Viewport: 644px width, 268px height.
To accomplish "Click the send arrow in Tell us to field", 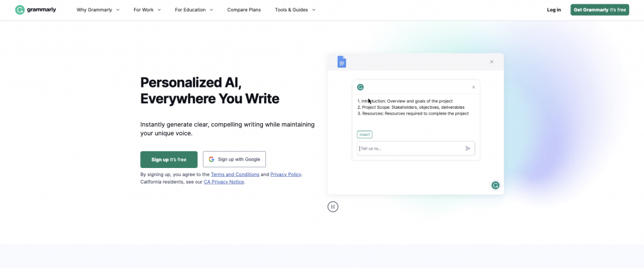I will 468,148.
